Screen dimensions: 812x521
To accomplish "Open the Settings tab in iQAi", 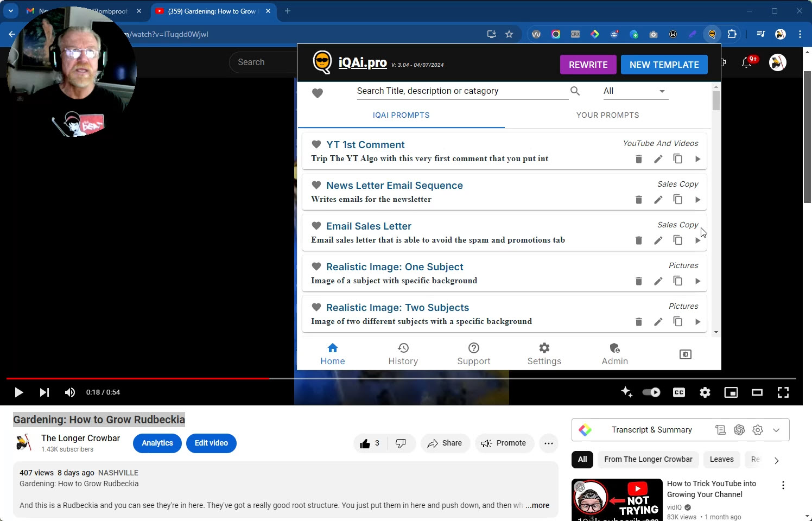I will 544,354.
